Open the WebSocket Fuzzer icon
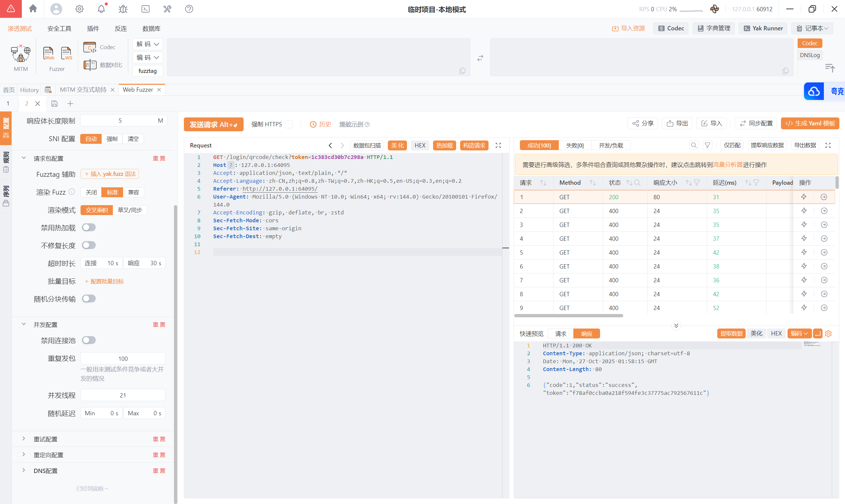Viewport: 845px width, 504px height. tap(66, 53)
